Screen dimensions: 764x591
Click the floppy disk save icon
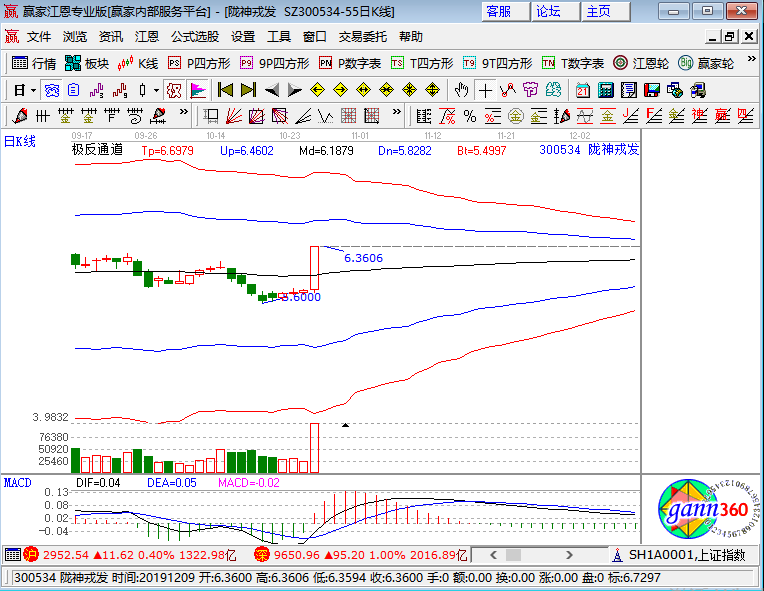(x=651, y=90)
